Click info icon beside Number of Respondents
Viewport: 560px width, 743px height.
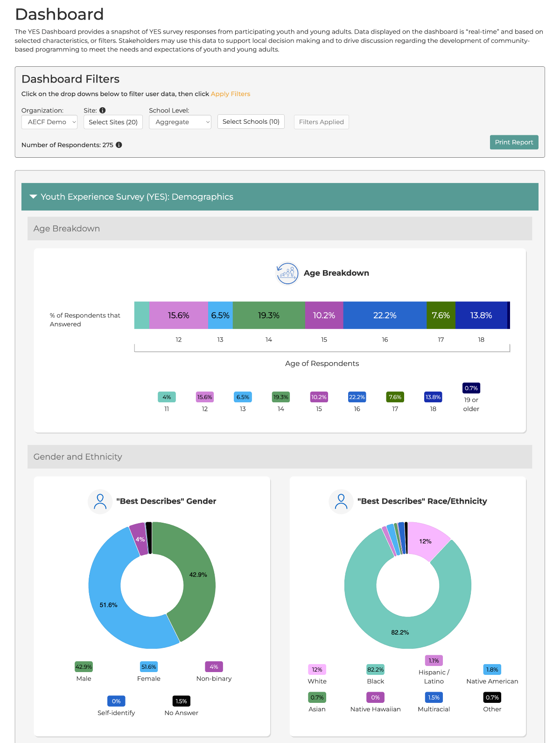tap(119, 145)
